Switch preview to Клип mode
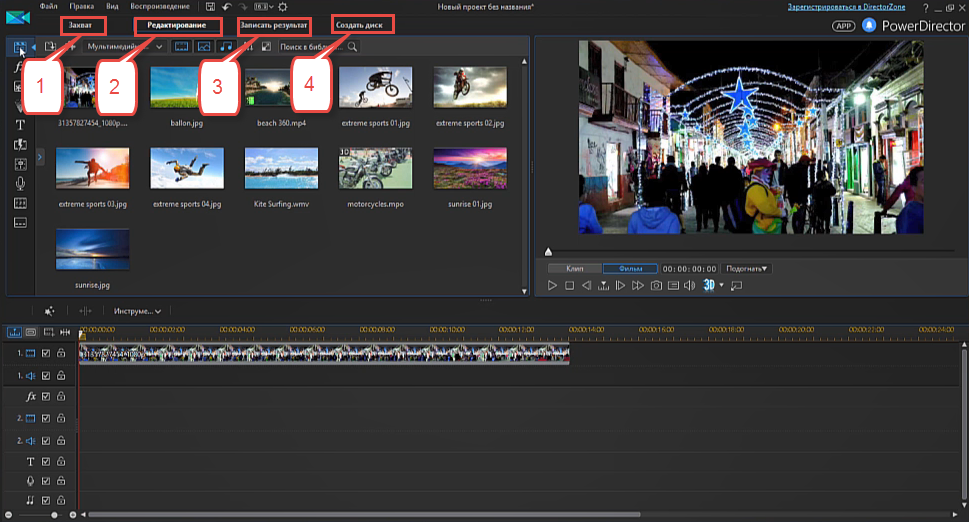This screenshot has height=522, width=969. (x=574, y=269)
